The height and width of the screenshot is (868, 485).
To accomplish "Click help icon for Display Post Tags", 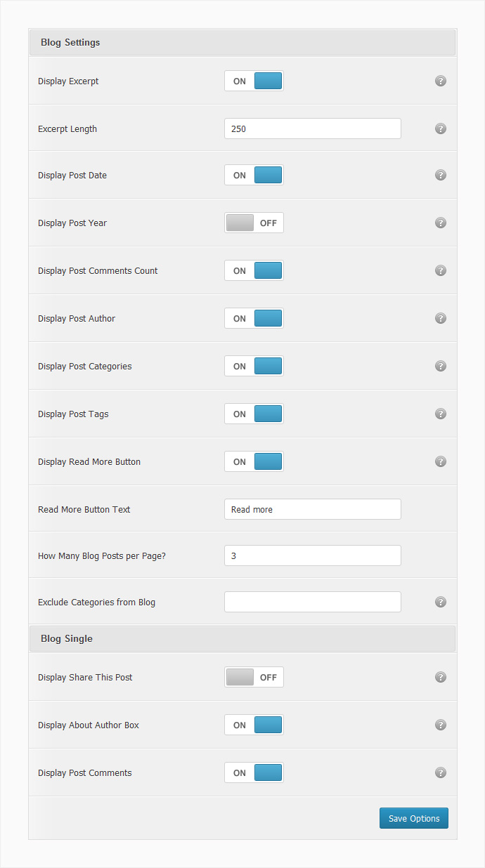I will (x=441, y=414).
